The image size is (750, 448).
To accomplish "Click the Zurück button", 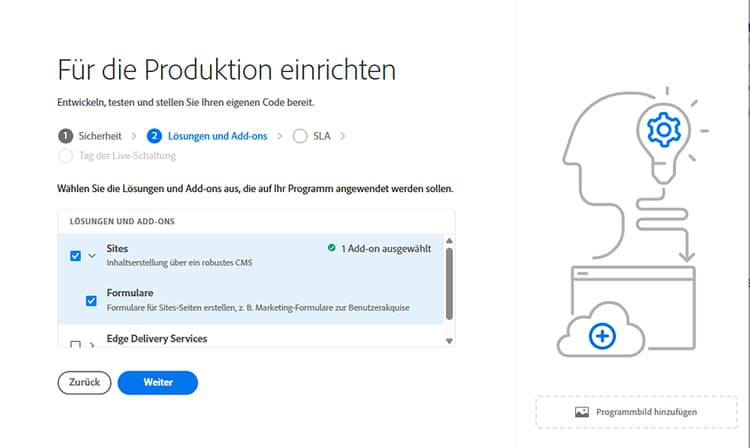I will pos(84,382).
